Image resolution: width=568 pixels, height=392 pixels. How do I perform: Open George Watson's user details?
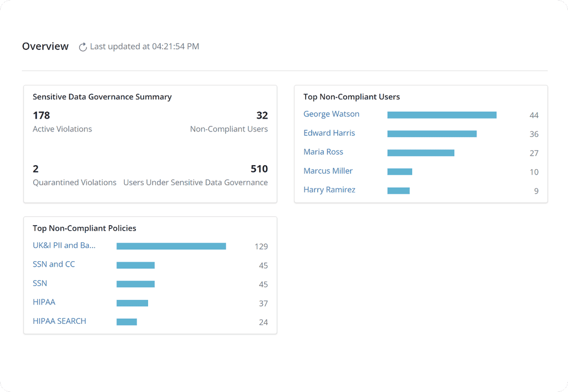coord(331,114)
